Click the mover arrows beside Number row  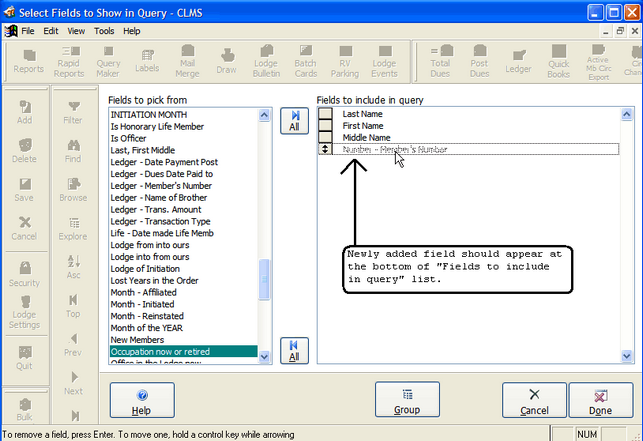[325, 150]
